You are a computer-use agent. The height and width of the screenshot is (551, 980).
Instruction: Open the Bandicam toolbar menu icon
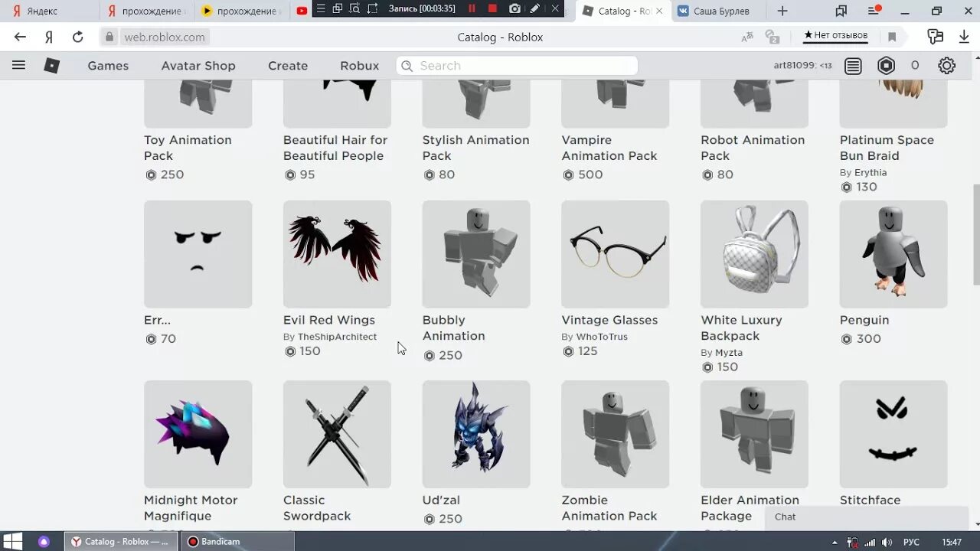320,8
